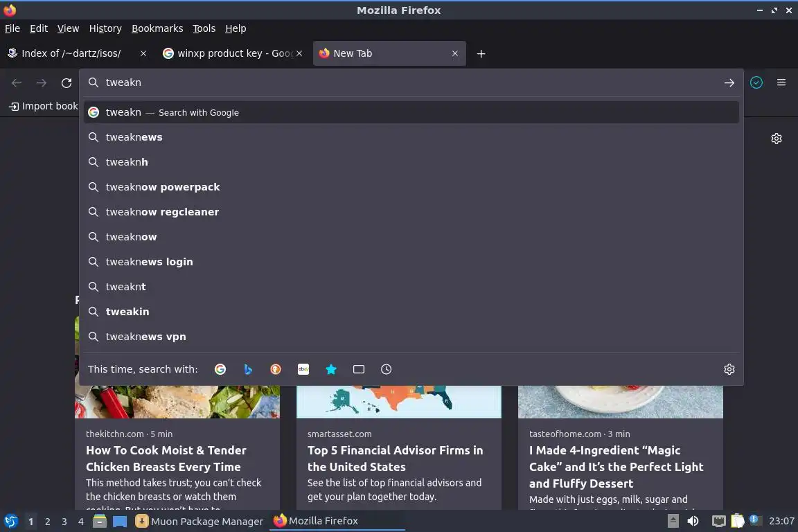Open Top 5 Financial Advisor Firms article
The width and height of the screenshot is (798, 532).
coord(395,459)
